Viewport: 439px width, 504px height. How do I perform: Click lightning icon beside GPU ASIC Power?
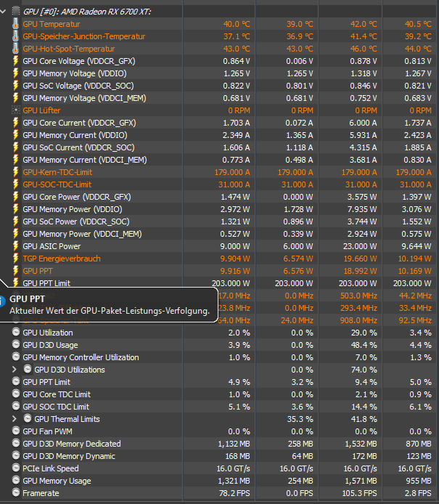(x=15, y=246)
